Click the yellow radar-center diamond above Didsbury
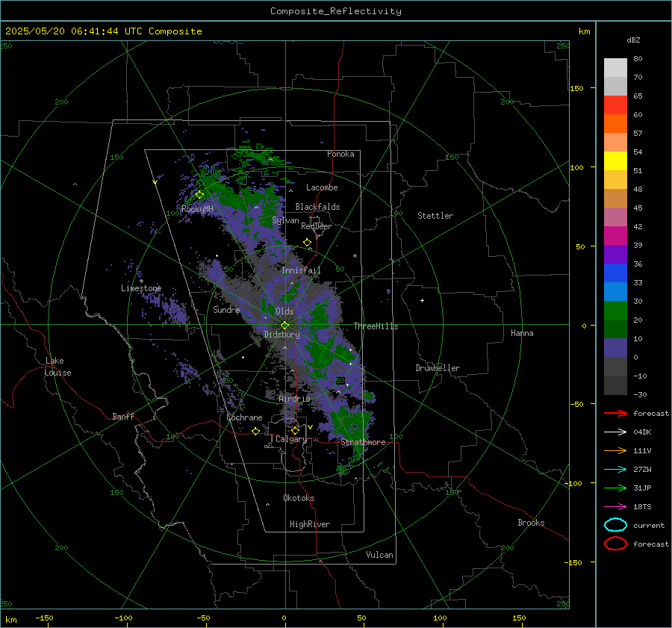 pyautogui.click(x=284, y=326)
